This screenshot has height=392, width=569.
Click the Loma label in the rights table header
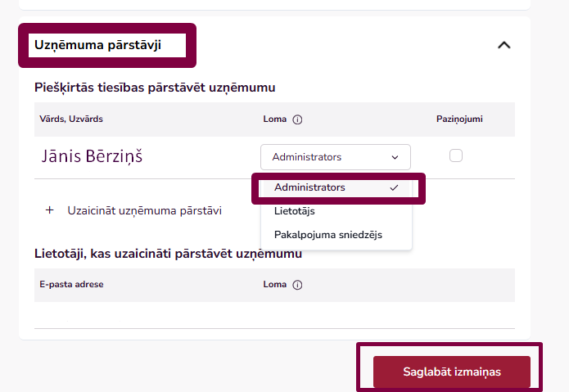pos(274,119)
